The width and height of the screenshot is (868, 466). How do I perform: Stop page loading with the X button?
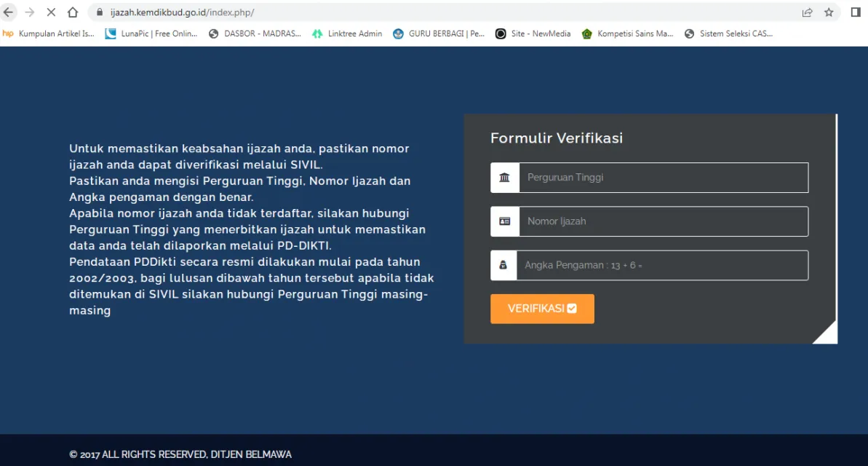tap(51, 12)
